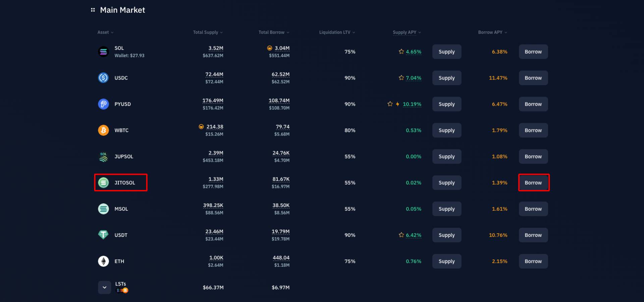This screenshot has width=644, height=302.
Task: Sort by Borrow APY column
Action: pyautogui.click(x=492, y=32)
